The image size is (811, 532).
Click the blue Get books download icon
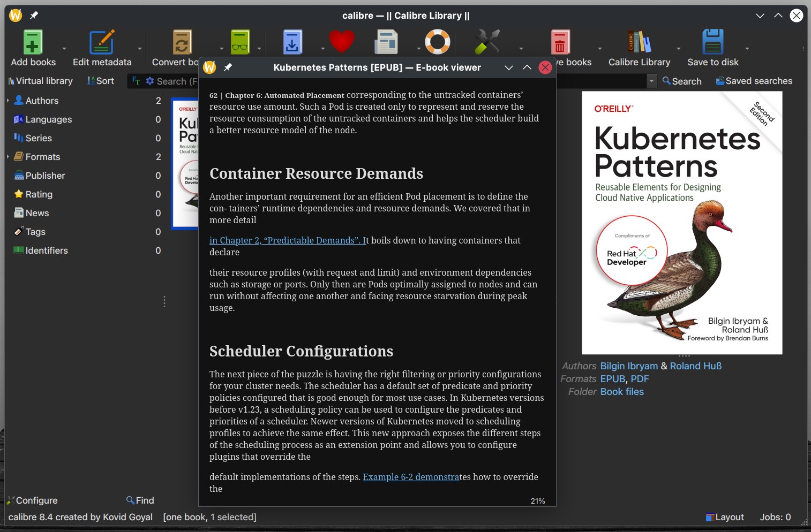[292, 42]
